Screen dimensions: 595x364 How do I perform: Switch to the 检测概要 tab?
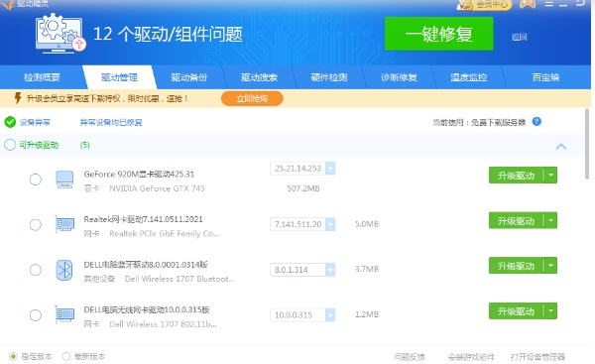pyautogui.click(x=42, y=77)
